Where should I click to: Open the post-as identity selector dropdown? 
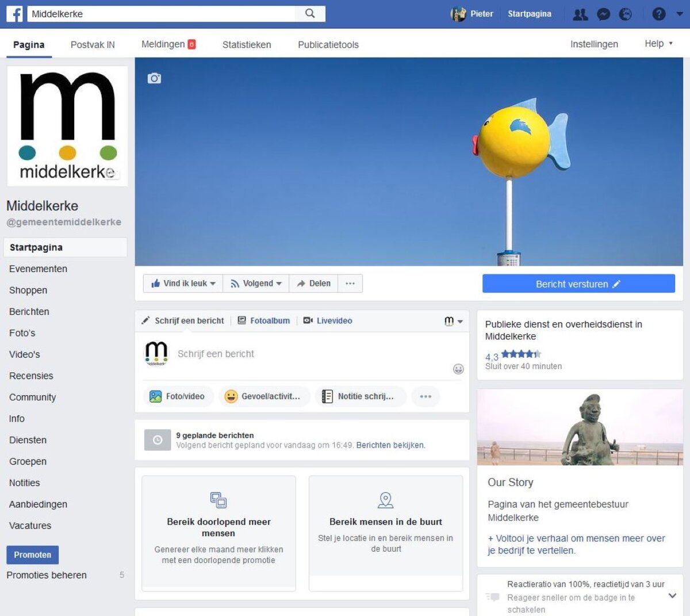(454, 321)
